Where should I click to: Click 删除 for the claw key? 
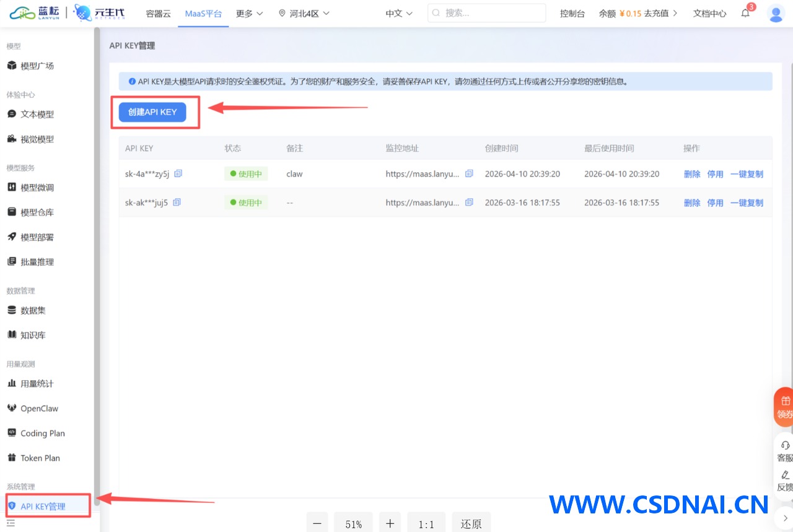(692, 174)
